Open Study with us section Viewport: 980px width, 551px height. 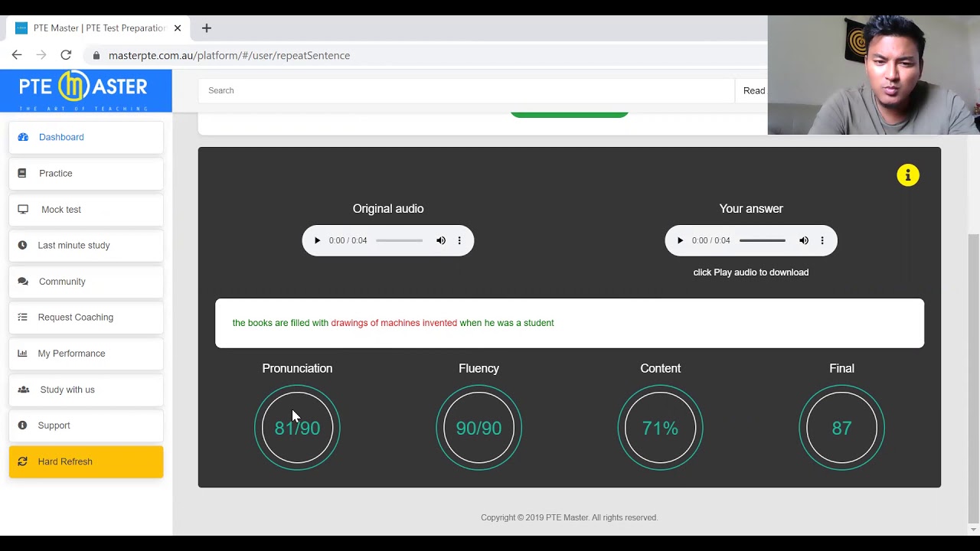86,390
